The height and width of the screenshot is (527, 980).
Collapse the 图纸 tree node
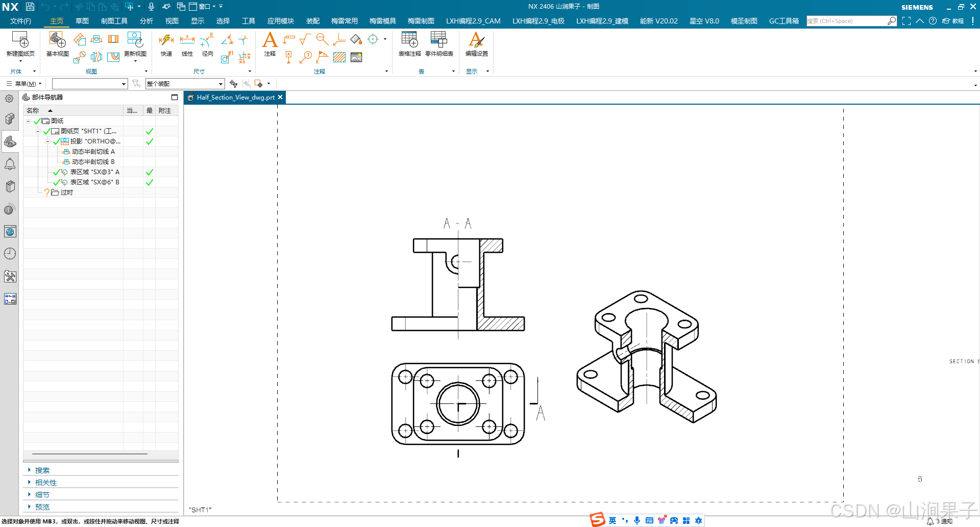[29, 121]
